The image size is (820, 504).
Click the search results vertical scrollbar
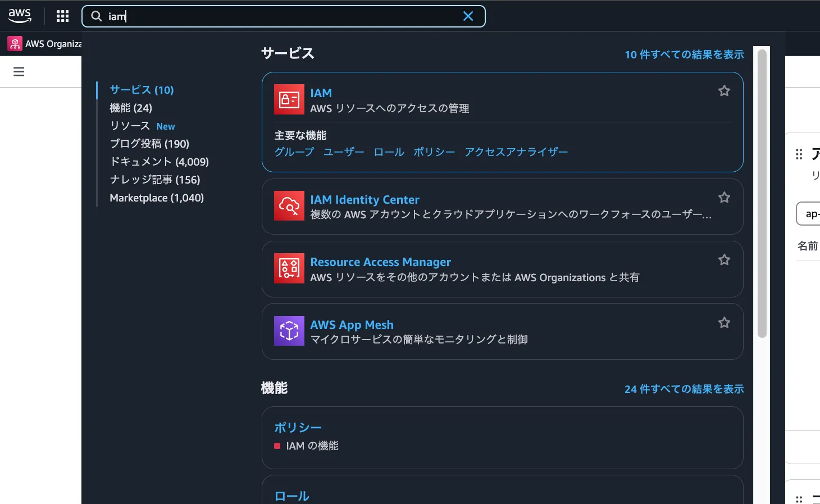762,194
